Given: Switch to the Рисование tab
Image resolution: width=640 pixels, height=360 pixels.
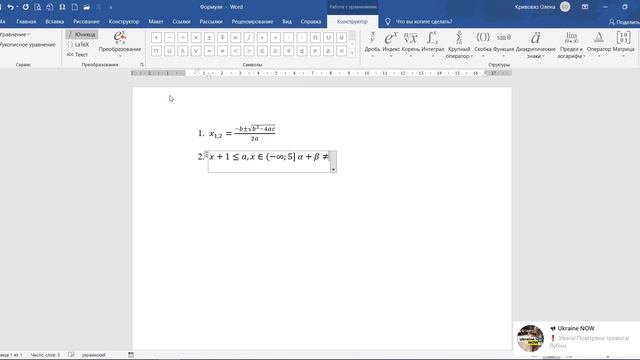Looking at the screenshot, I should pos(86,22).
